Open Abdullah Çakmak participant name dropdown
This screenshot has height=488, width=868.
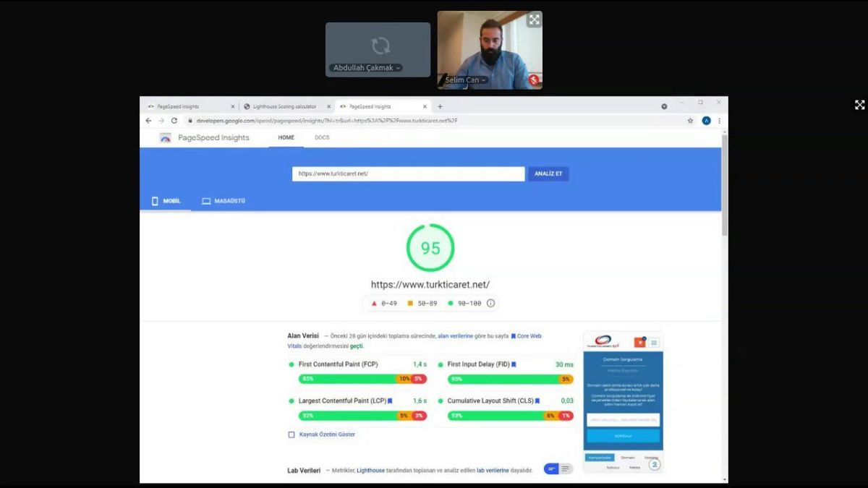[x=367, y=68]
